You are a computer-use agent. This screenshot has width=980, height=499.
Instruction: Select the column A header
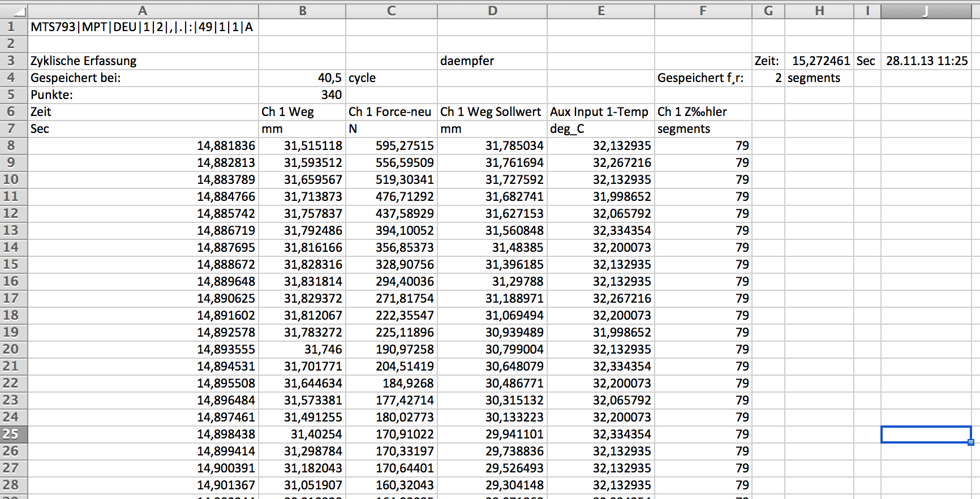[143, 11]
